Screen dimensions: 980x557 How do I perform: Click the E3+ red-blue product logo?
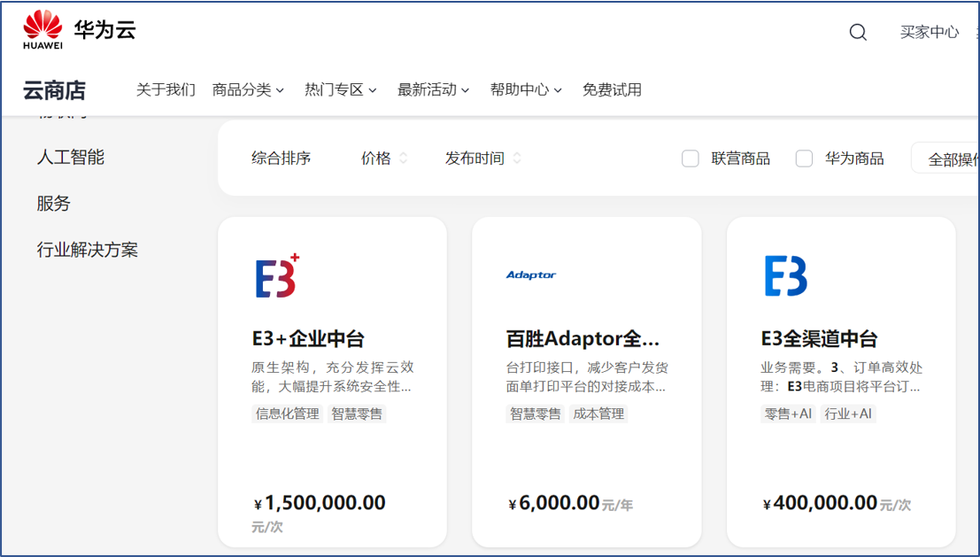[277, 275]
